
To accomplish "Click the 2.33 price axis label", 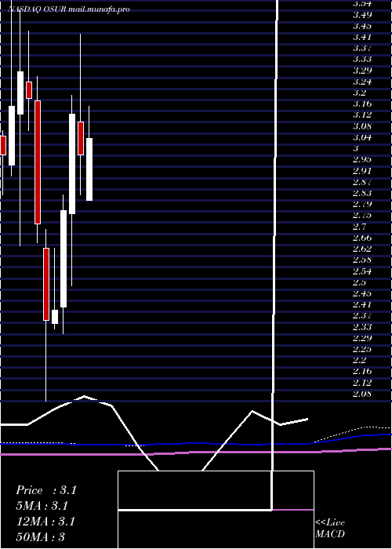I will coord(362,327).
